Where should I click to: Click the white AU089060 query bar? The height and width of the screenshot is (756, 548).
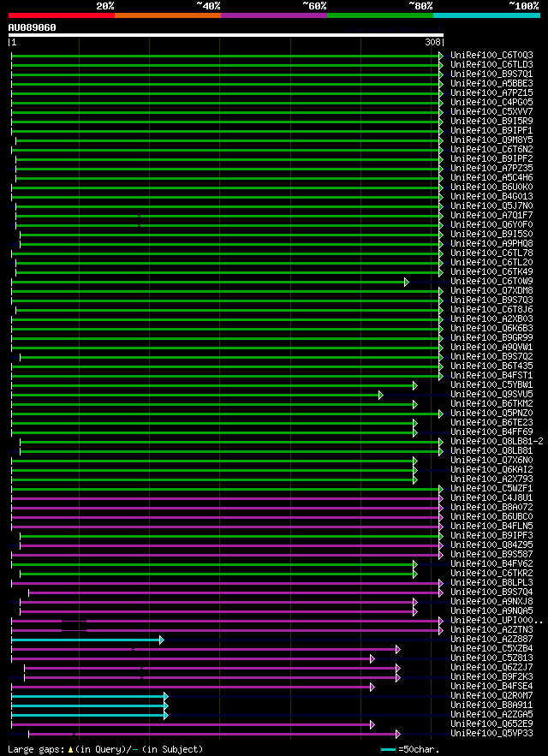pyautogui.click(x=226, y=35)
